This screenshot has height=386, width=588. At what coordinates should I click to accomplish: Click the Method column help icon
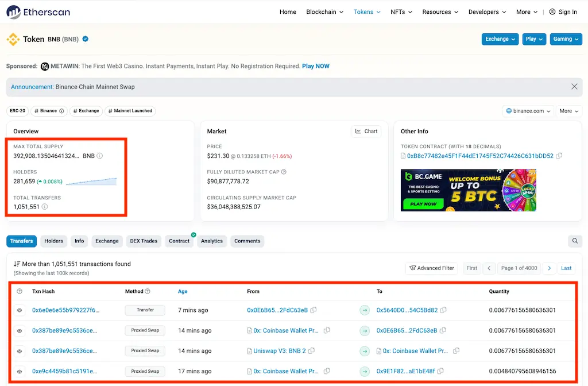click(148, 291)
